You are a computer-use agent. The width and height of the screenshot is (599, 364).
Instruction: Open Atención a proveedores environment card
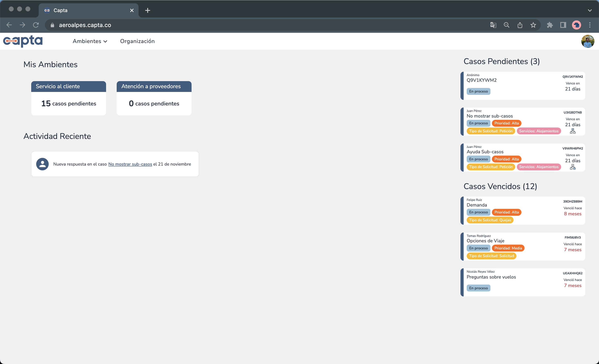tap(154, 98)
